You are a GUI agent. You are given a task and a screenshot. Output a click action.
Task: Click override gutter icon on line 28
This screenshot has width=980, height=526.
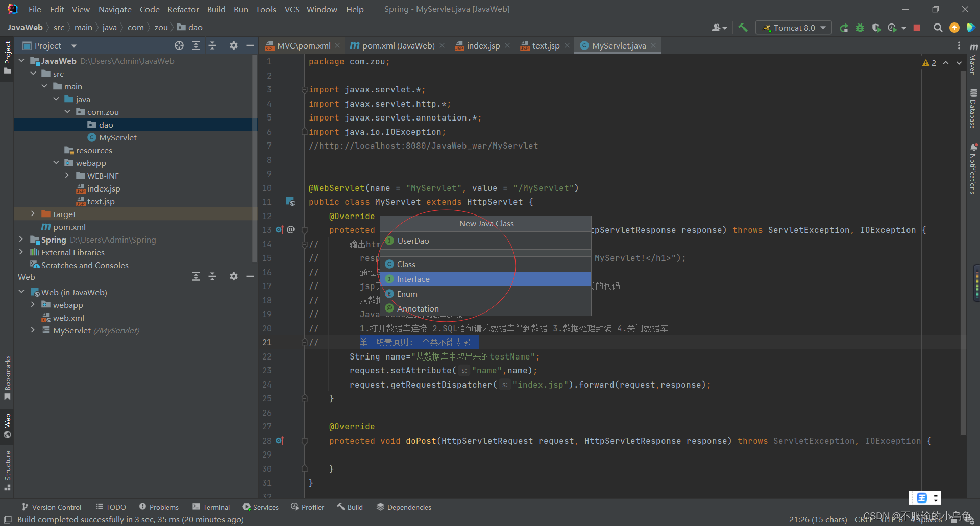click(x=280, y=440)
